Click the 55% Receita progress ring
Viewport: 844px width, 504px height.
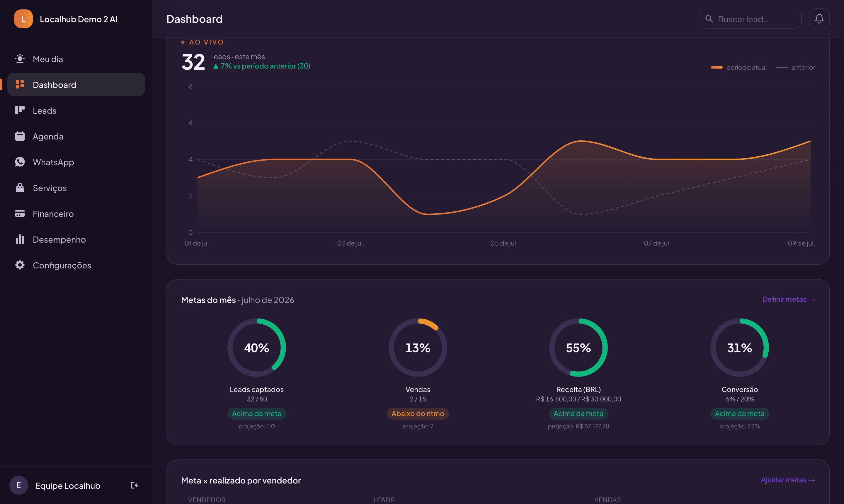578,348
